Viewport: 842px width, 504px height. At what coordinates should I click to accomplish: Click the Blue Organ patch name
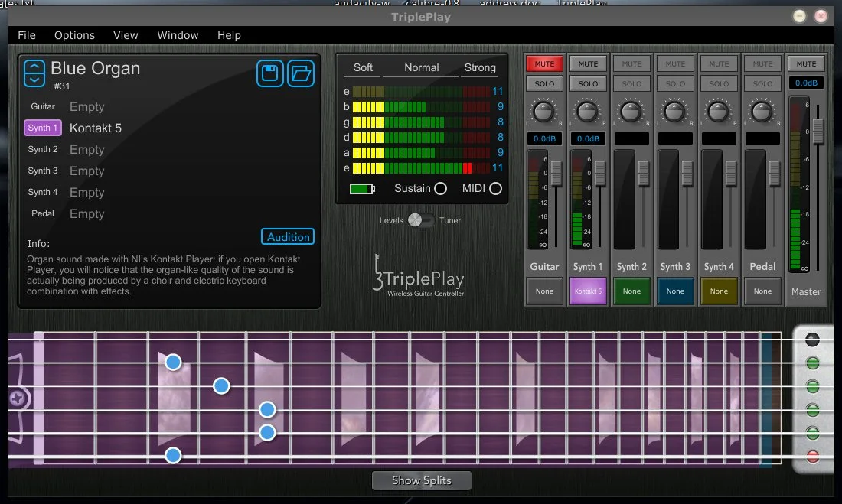tap(95, 69)
